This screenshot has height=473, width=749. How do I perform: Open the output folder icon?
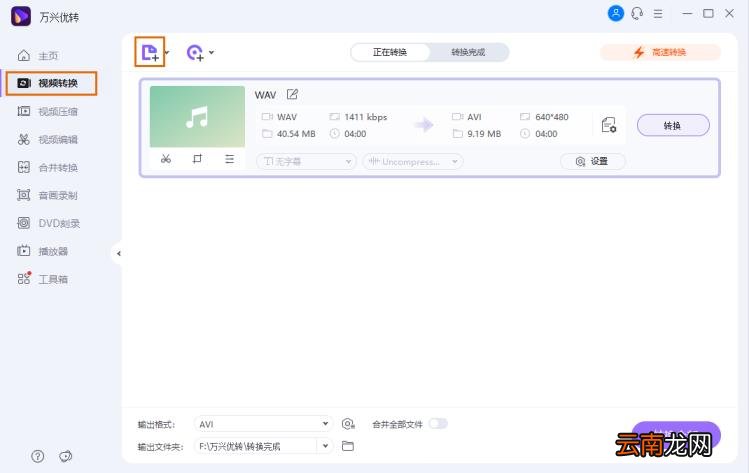click(348, 446)
